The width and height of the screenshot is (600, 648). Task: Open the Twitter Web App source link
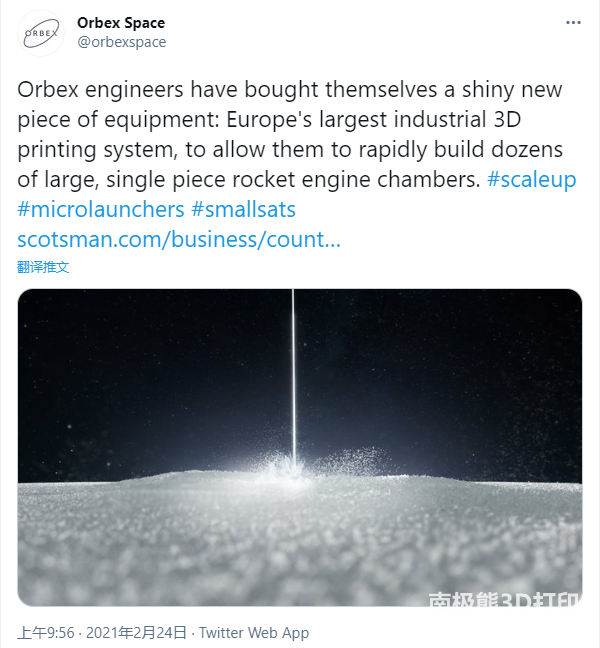254,633
